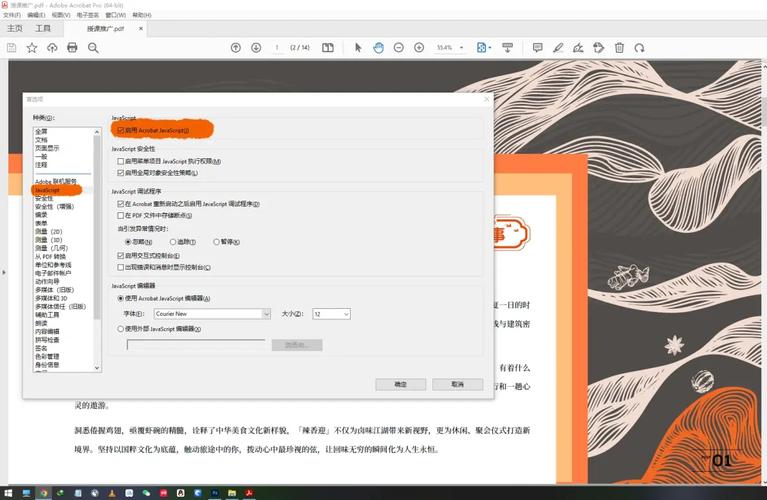Click the Zoom in plus icon
Viewport: 767px width, 500px height.
(419, 47)
